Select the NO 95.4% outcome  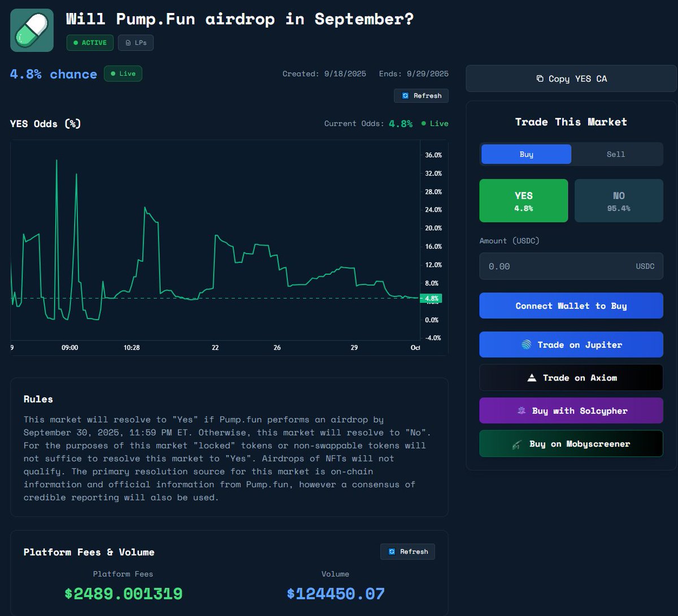pos(619,200)
